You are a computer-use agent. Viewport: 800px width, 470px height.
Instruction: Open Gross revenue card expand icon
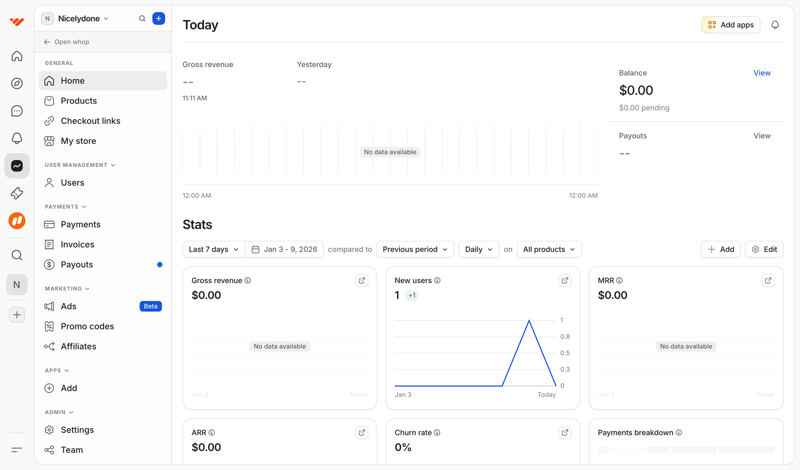coord(362,281)
